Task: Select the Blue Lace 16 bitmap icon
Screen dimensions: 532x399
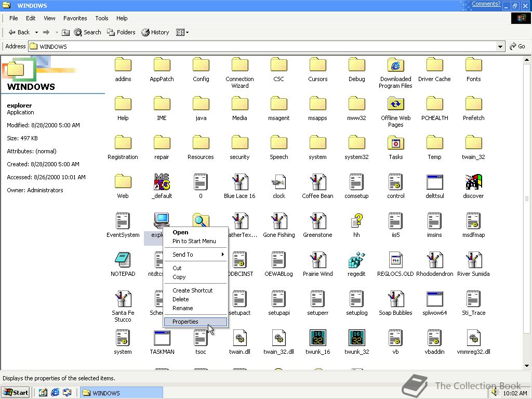Action: [240, 182]
